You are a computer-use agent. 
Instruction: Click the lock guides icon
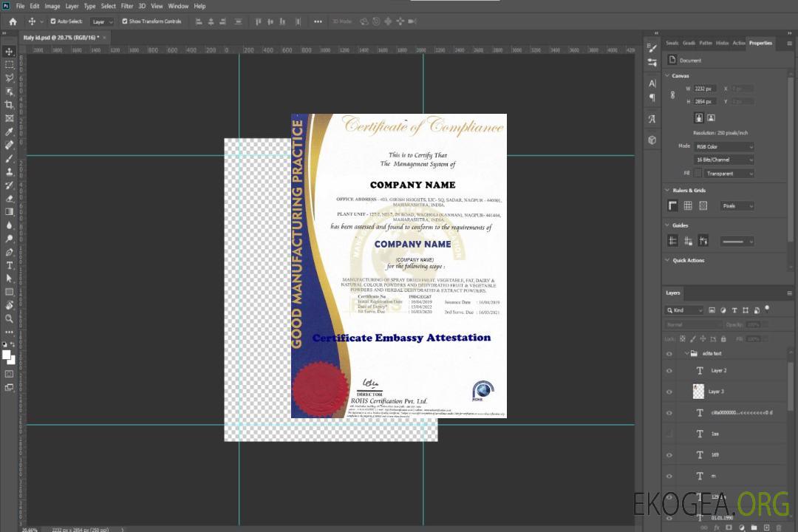(688, 241)
